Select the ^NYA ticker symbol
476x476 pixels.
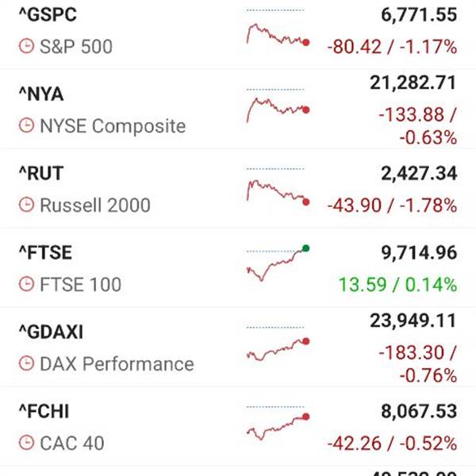coord(40,94)
